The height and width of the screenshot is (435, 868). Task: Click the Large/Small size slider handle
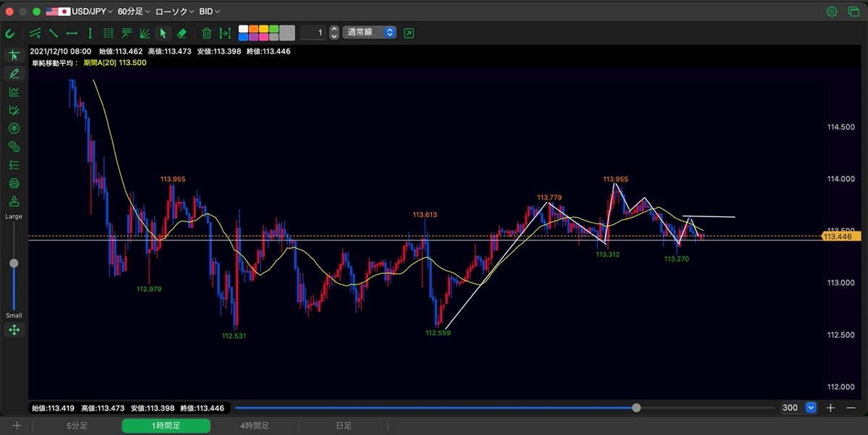tap(14, 263)
